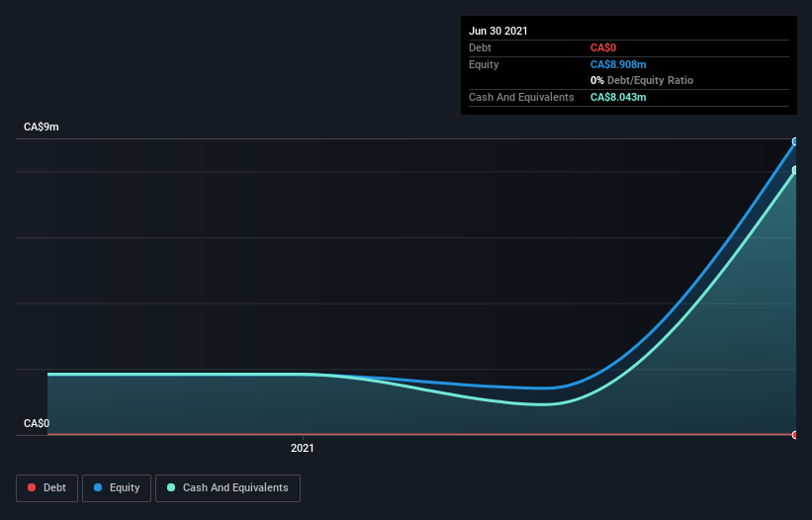Toggle the Equity legend button
This screenshot has height=520, width=812.
(117, 488)
